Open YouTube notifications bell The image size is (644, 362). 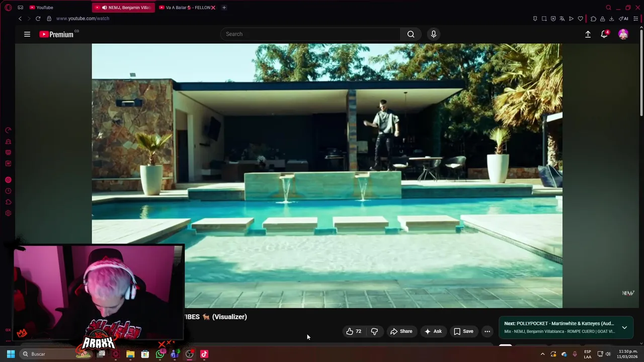[604, 34]
